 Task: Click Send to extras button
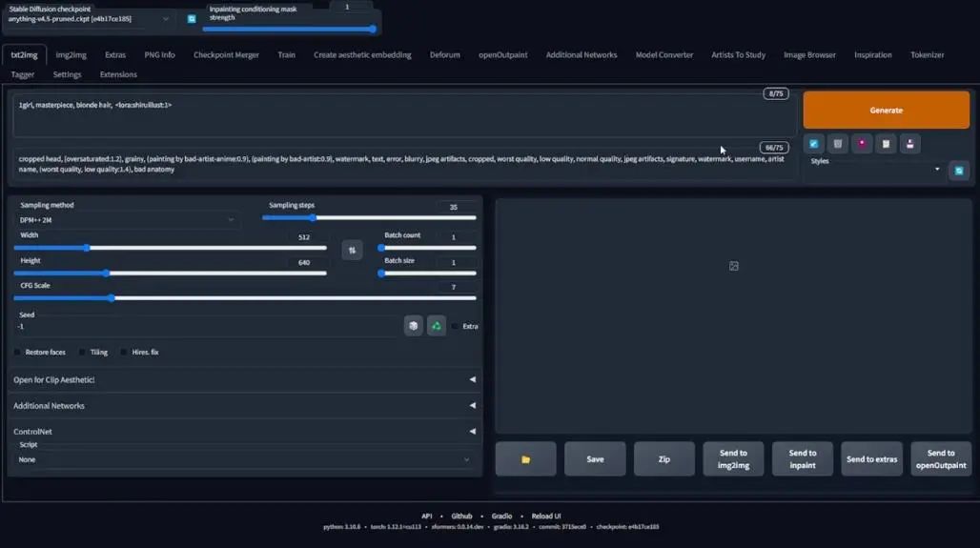coord(872,459)
